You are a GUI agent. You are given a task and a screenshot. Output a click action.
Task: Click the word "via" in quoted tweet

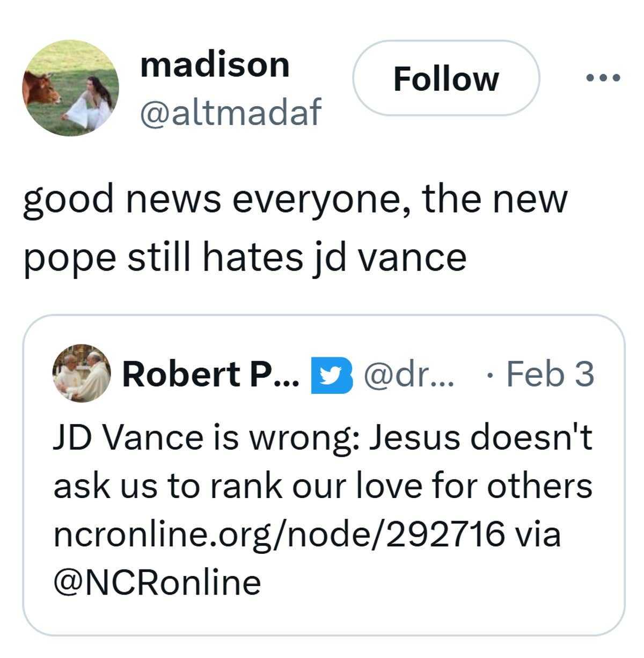click(x=537, y=534)
